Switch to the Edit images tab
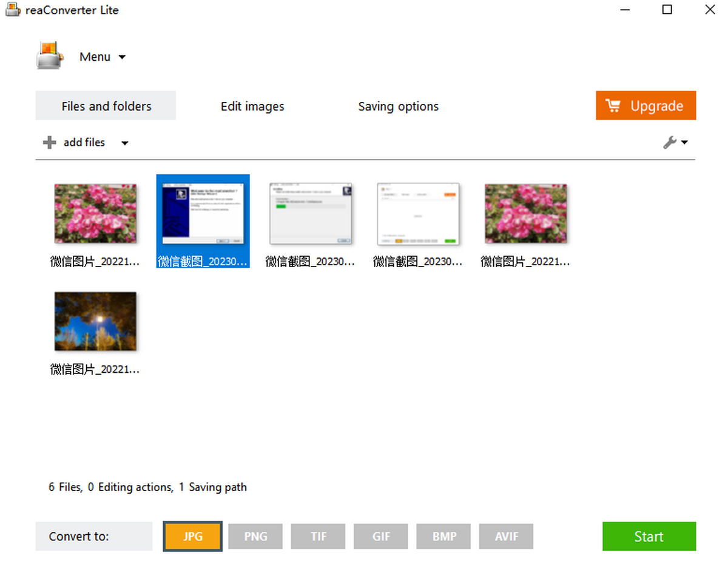 click(252, 106)
